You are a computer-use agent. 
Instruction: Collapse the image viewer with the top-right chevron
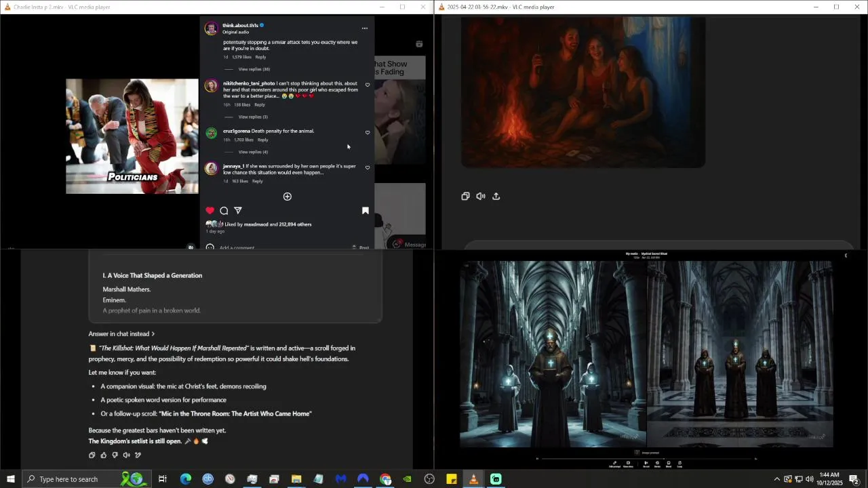[846, 256]
